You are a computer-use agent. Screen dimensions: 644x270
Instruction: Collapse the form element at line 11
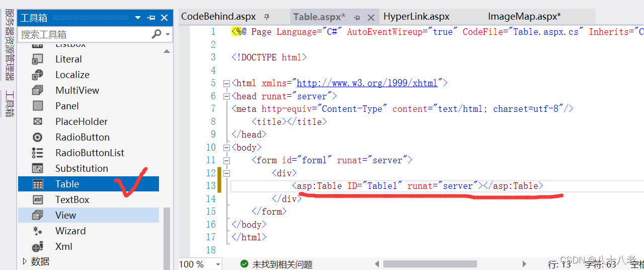tap(226, 161)
